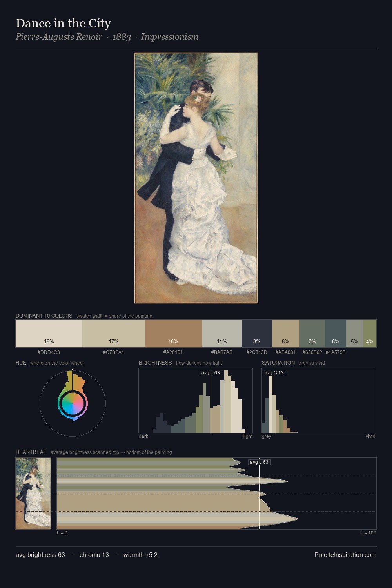Click the 'SATURATION' section heading
The image size is (392, 588).
tap(278, 363)
